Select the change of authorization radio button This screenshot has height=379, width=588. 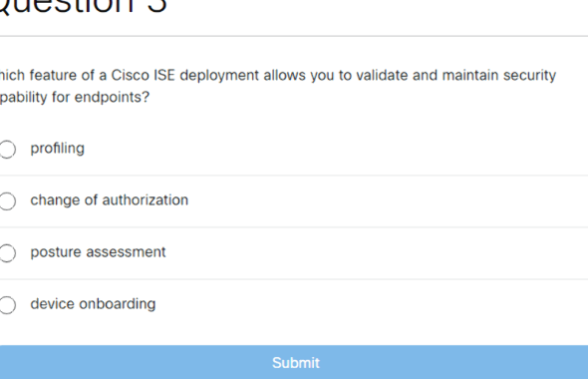point(7,201)
